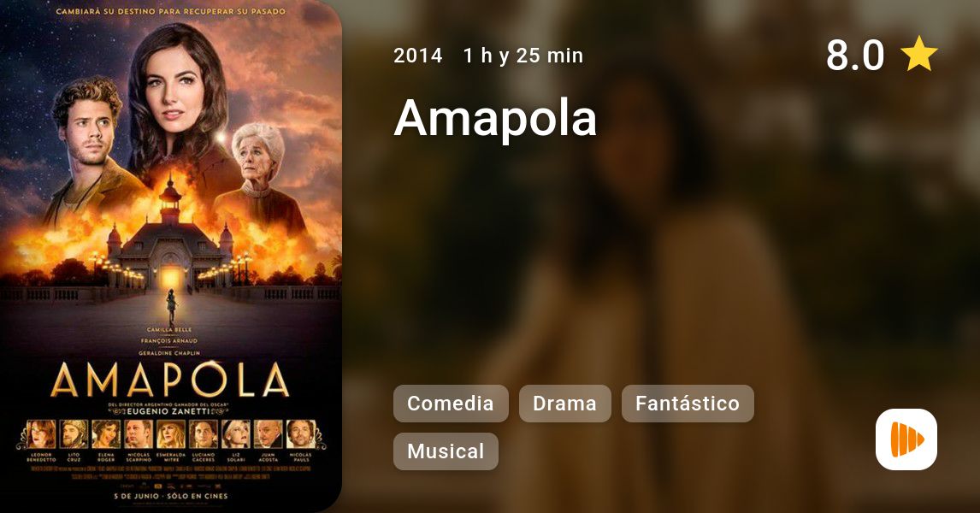Choose the Musical genre tag
Screen dimensions: 980x513
[x=446, y=451]
